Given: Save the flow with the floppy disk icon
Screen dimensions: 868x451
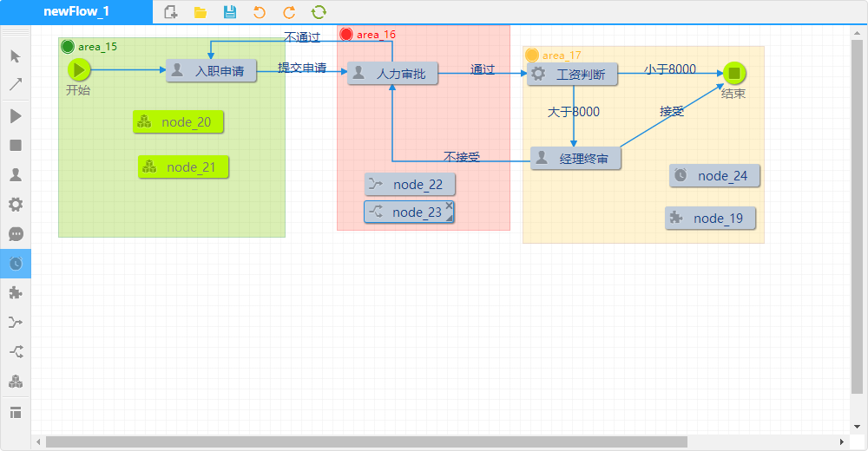Looking at the screenshot, I should (x=230, y=12).
